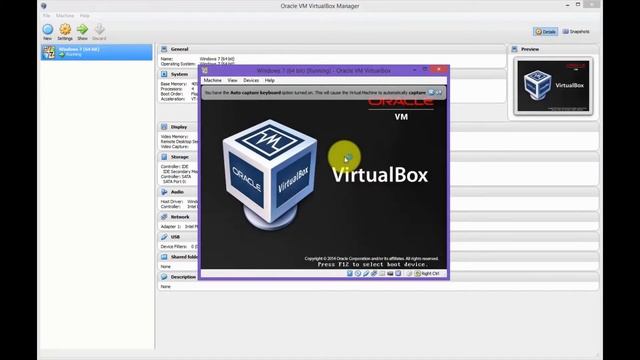The image size is (640, 360).
Task: Click the green Show arrow toolbar icon
Action: pos(82,29)
